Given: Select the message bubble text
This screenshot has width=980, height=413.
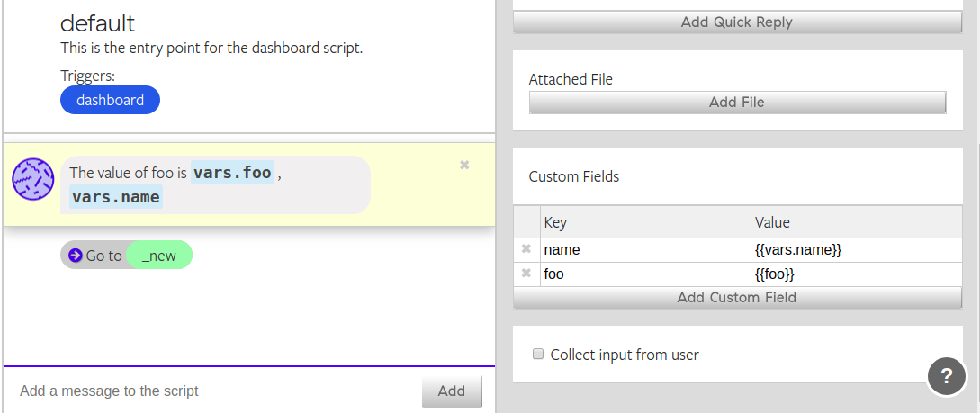Looking at the screenshot, I should [x=216, y=185].
